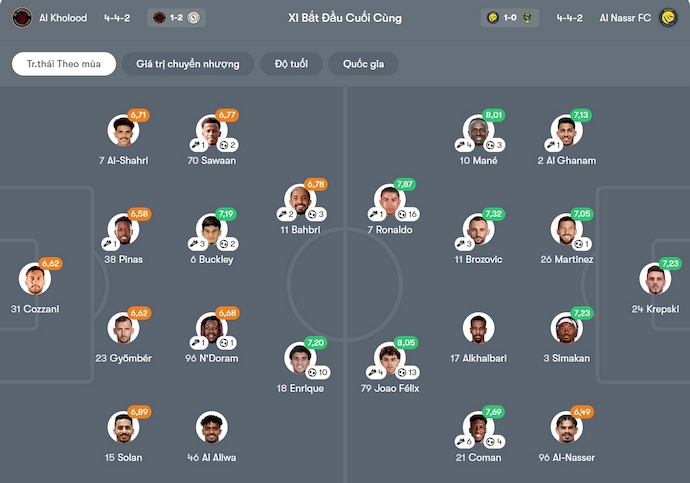Select the Độ tuổi filter tab
The image size is (690, 483).
(291, 64)
